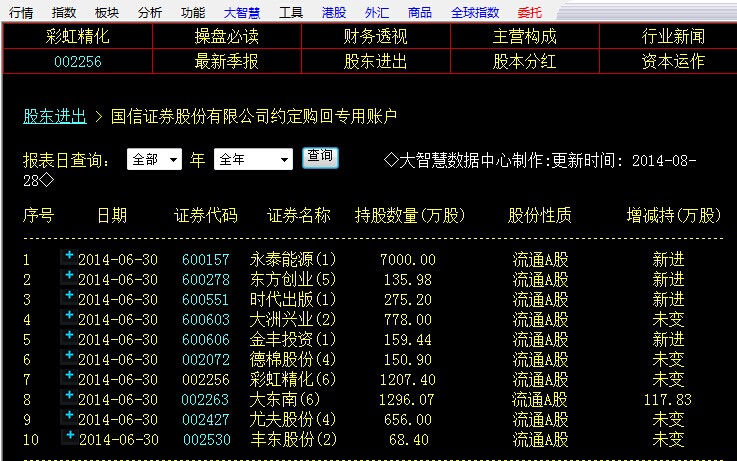Viewport: 737px width, 461px height.
Task: Click the 证券代码 column header
Action: [205, 215]
